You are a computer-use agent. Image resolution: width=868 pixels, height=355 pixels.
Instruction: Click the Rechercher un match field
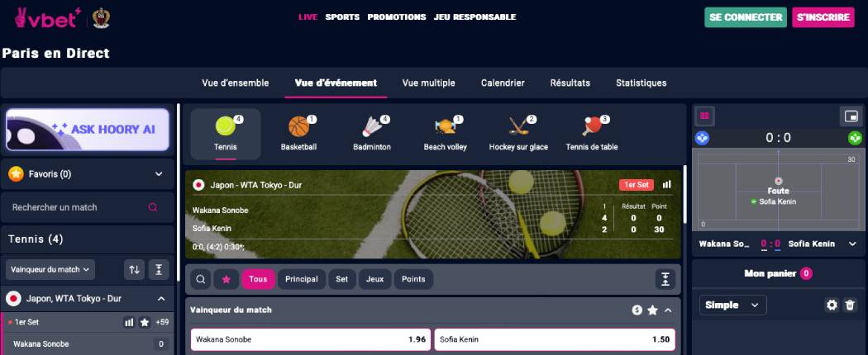pos(88,207)
